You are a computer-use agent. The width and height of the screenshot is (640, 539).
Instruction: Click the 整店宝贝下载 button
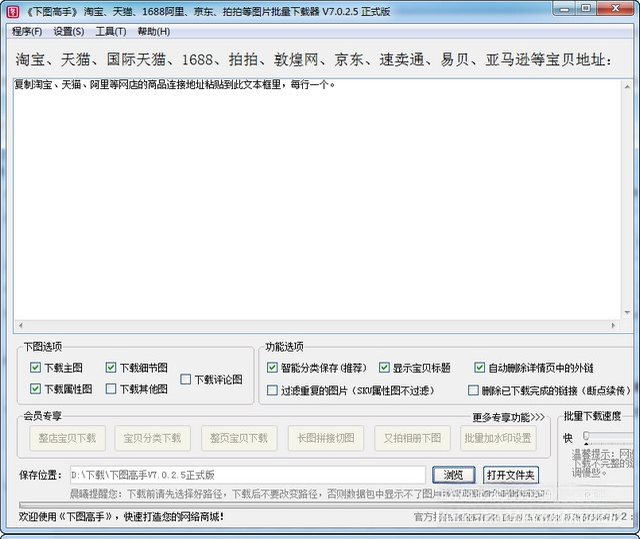(67, 438)
